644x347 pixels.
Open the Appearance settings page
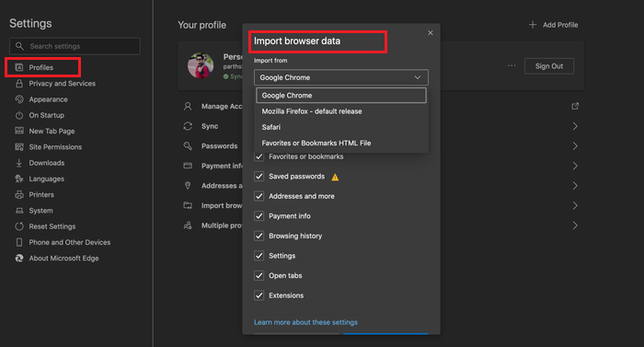(x=48, y=99)
